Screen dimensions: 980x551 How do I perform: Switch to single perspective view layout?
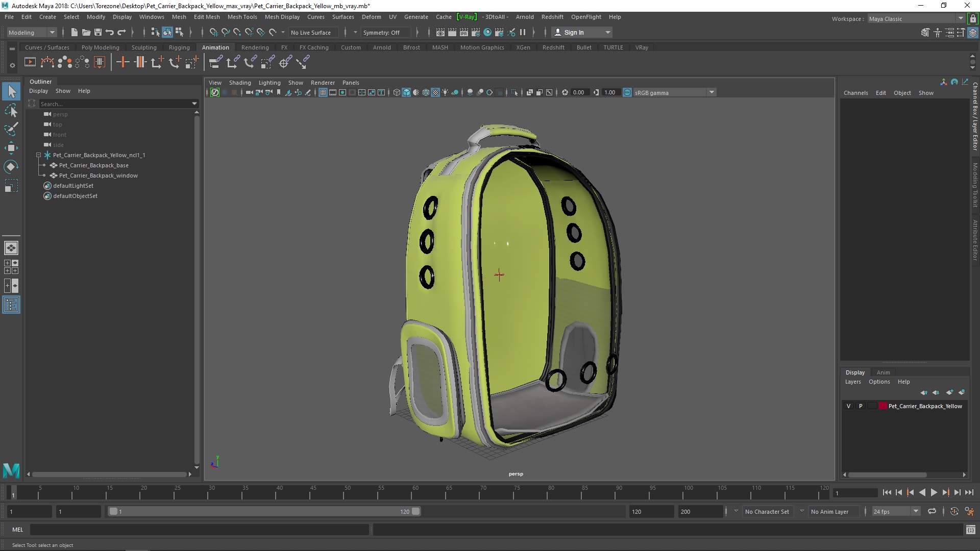pos(11,248)
